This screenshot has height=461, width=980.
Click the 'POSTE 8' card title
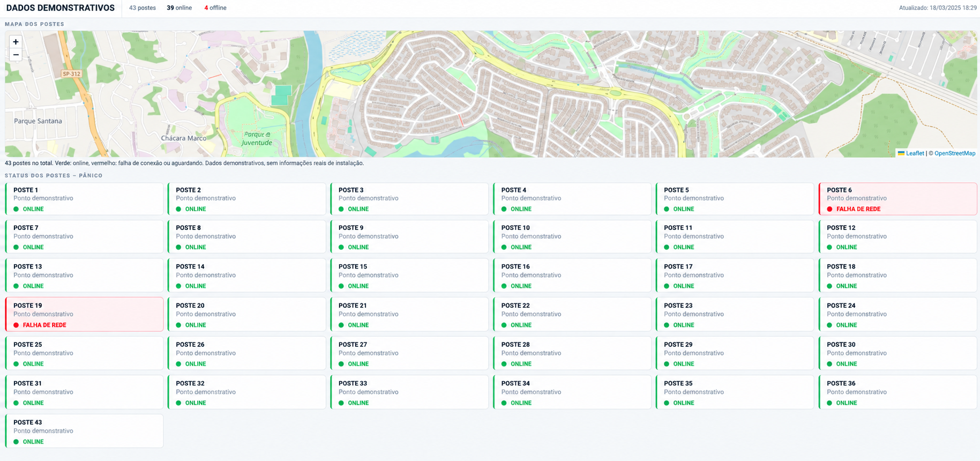(188, 228)
